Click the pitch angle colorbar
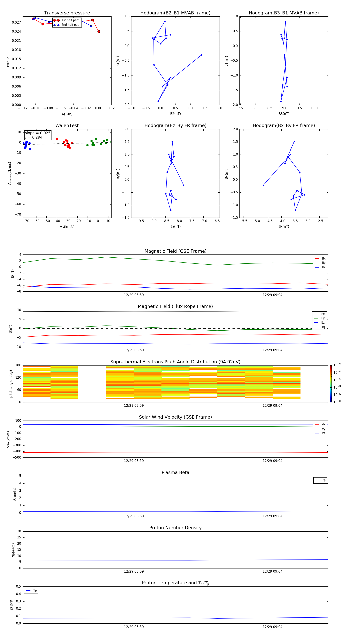The width and height of the screenshot is (351, 644). (331, 384)
